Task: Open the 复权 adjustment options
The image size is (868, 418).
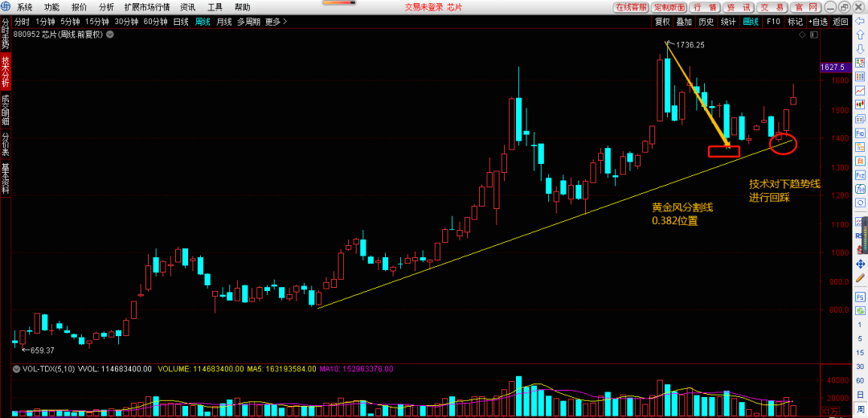Action: pos(662,22)
